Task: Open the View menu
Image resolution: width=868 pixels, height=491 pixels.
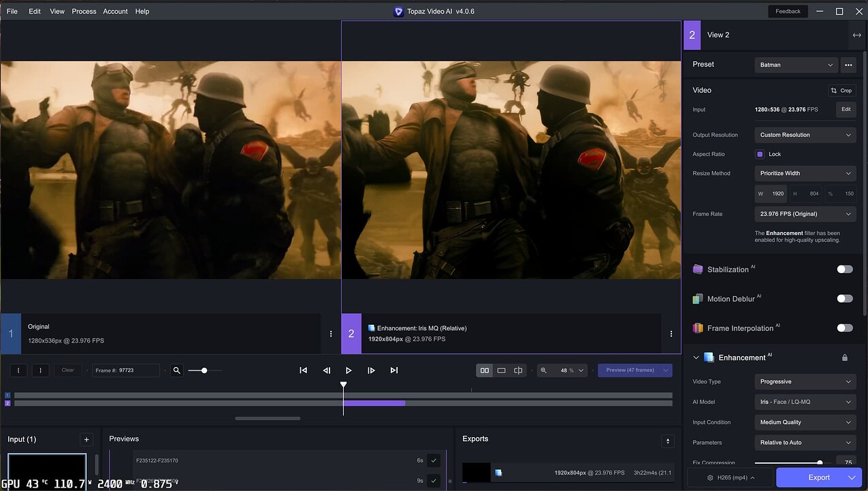Action: point(57,11)
